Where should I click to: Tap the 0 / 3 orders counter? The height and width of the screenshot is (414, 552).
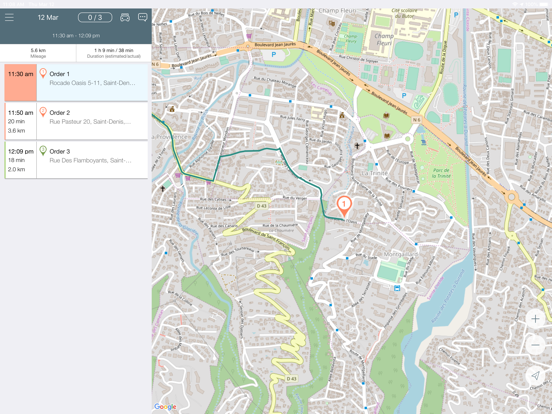[95, 17]
